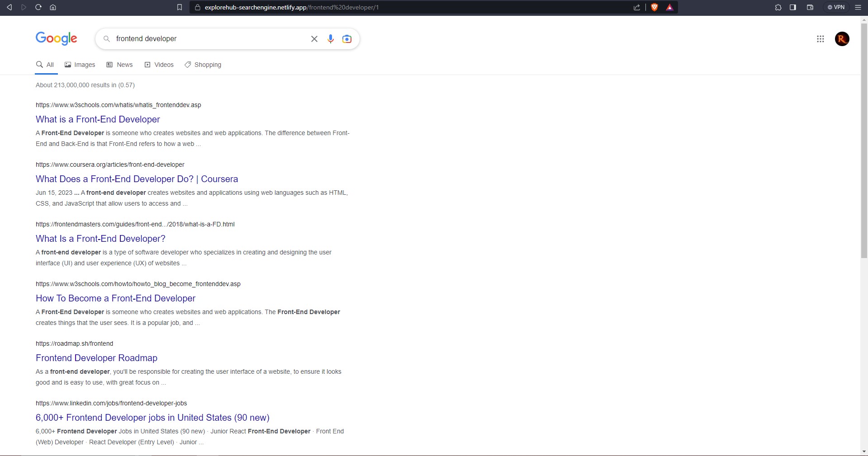Click the Google logo

click(x=57, y=38)
